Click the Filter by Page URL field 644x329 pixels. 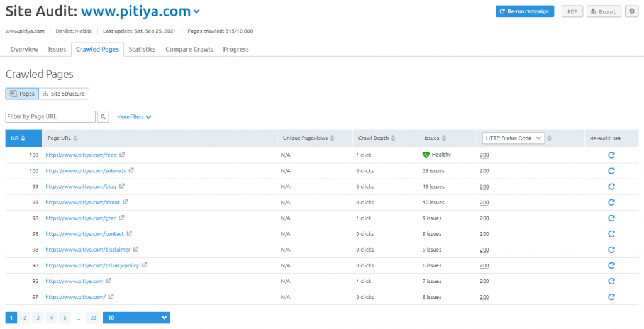pos(50,116)
